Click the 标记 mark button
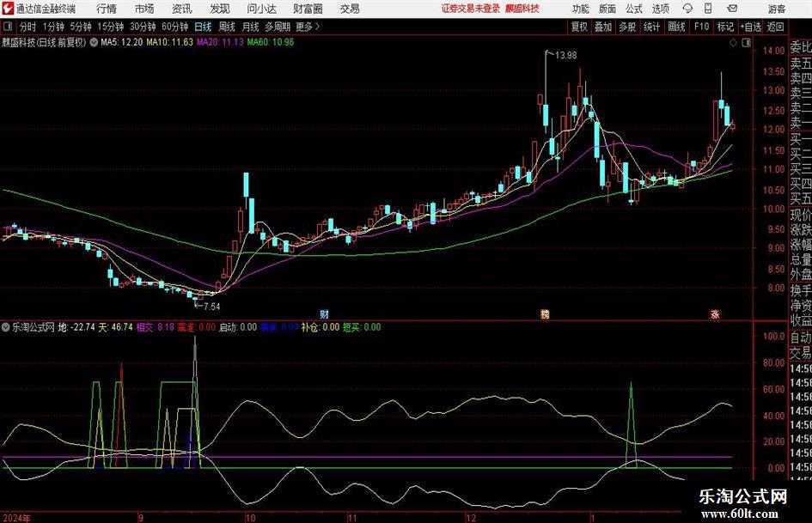 (725, 27)
